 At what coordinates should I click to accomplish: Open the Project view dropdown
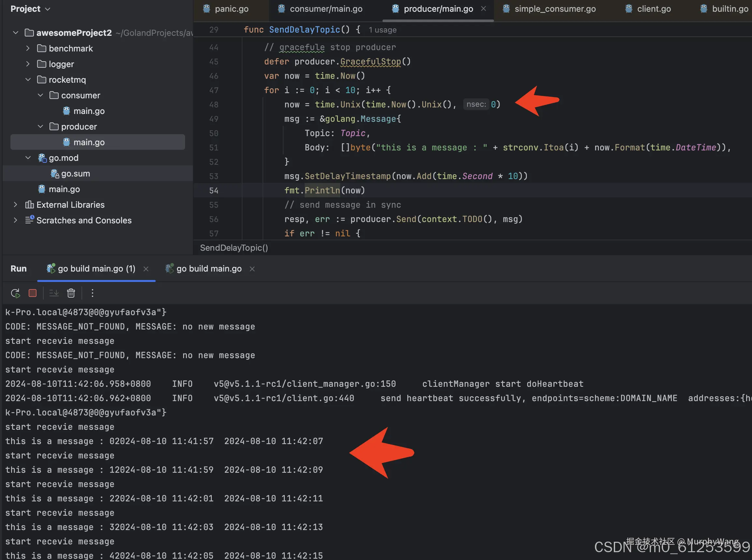click(48, 9)
